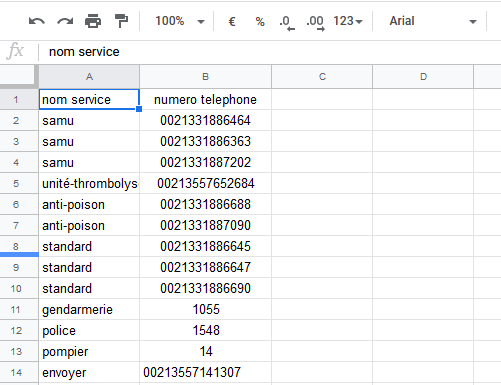Viewport: 501px width, 385px height.
Task: Increase decimal places
Action: pyautogui.click(x=315, y=22)
